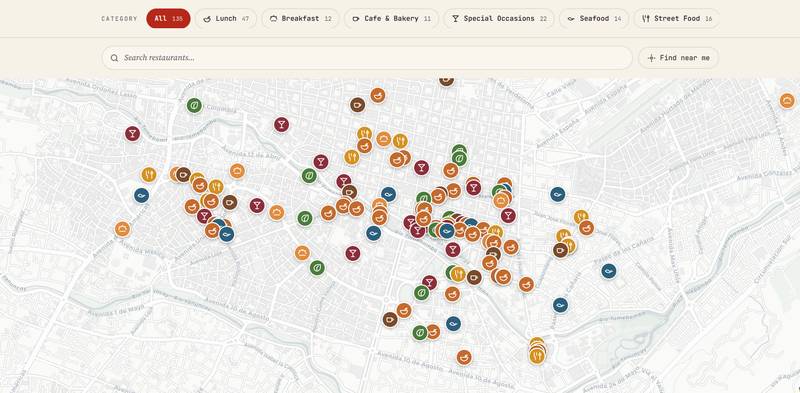Open the easternmost orange cloche marker
The width and height of the screenshot is (800, 393).
click(x=787, y=101)
